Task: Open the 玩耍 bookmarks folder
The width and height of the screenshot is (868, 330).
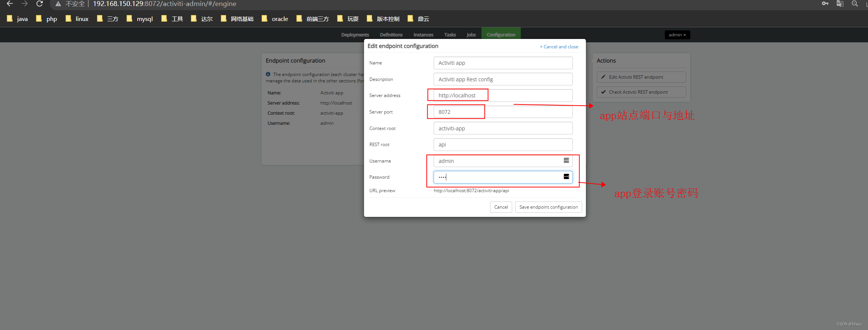Action: coord(348,19)
